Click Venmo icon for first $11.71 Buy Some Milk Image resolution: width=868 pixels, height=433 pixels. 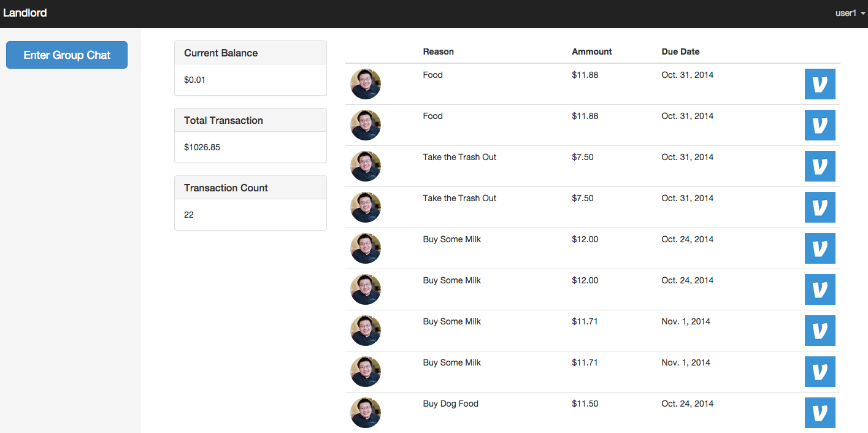[820, 331]
